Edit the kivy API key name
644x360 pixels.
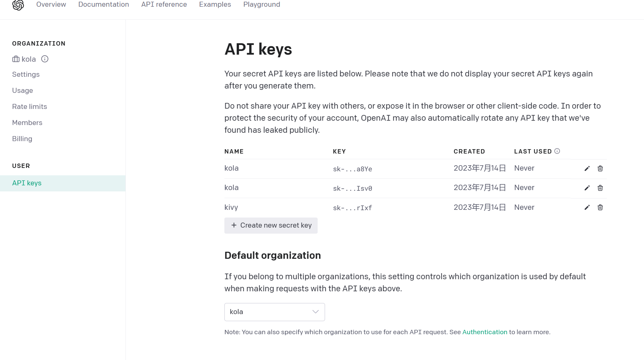pos(586,207)
